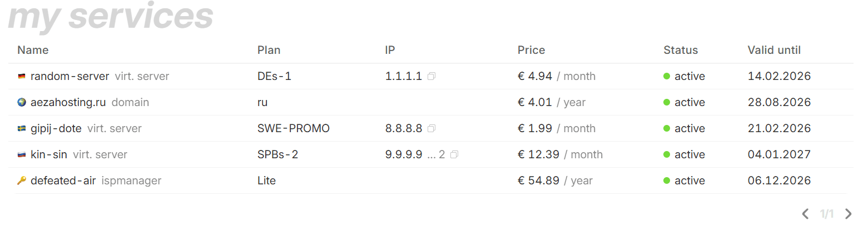Image resolution: width=868 pixels, height=236 pixels.
Task: Click the Status column header
Action: [x=681, y=51]
